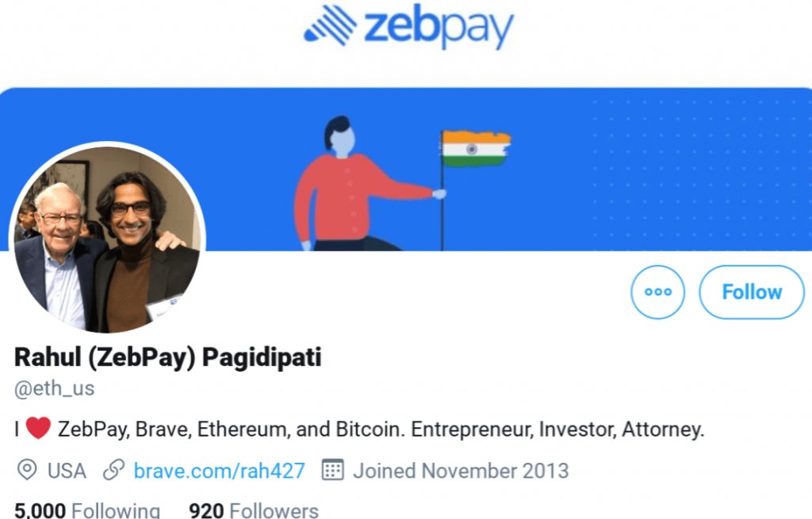Click the display name Rahul (ZebPay) Pagidipati
This screenshot has height=519, width=812.
167,357
